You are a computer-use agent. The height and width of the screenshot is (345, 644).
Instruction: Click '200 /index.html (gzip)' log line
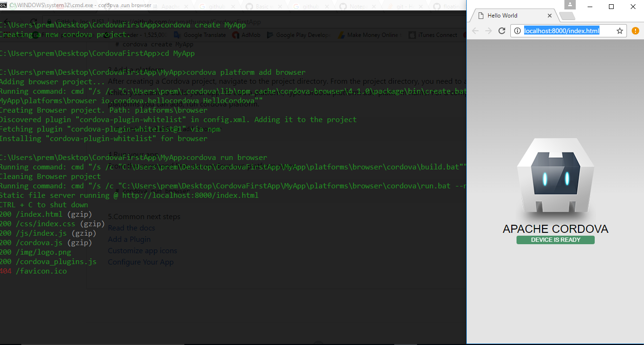coord(46,214)
